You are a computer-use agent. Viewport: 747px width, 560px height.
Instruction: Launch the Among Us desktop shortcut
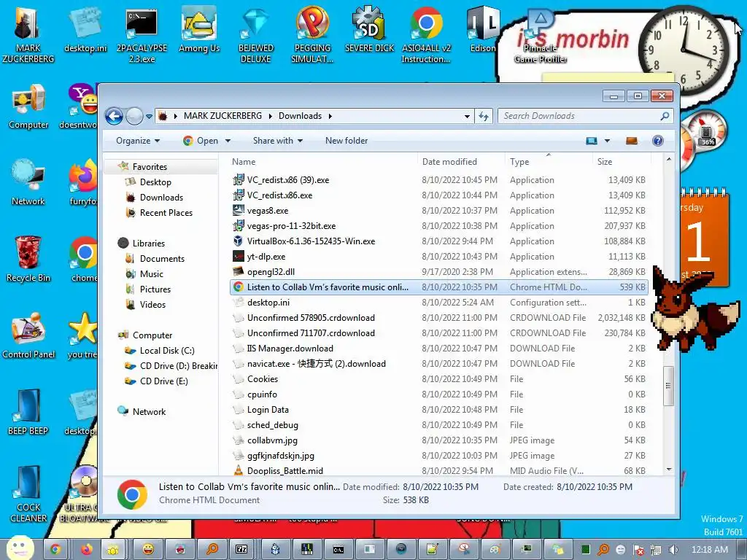(x=198, y=29)
